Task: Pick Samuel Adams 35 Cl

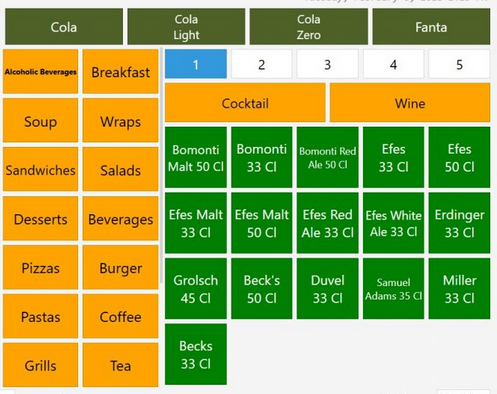Action: pos(393,289)
